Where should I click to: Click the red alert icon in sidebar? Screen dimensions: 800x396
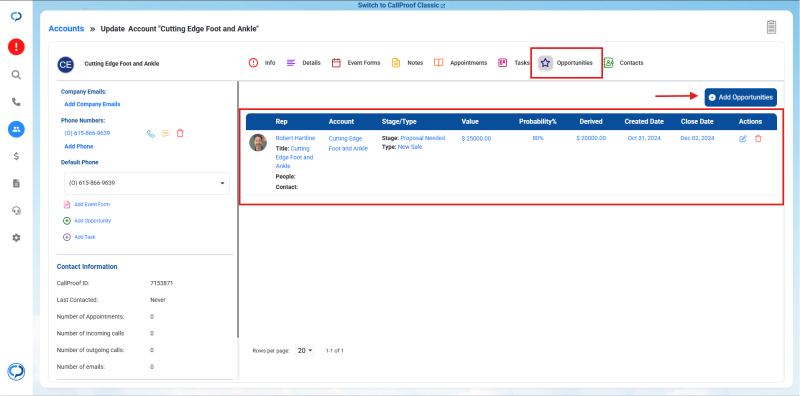16,47
